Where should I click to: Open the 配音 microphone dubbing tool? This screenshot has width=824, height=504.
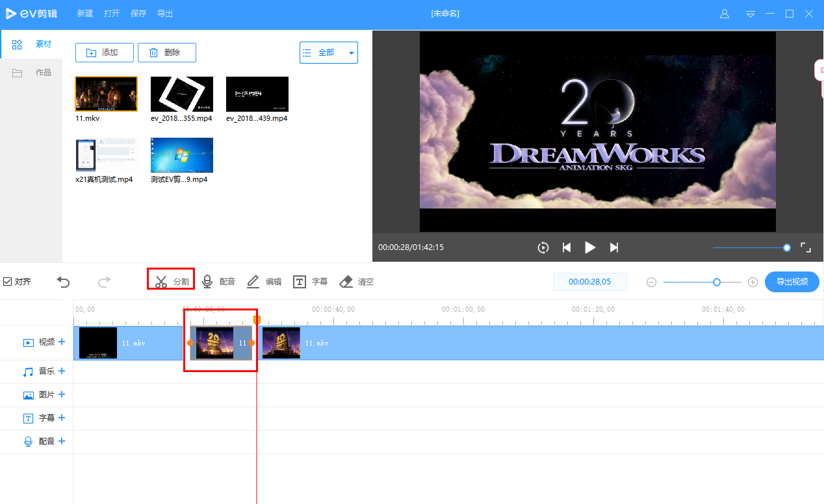click(218, 282)
